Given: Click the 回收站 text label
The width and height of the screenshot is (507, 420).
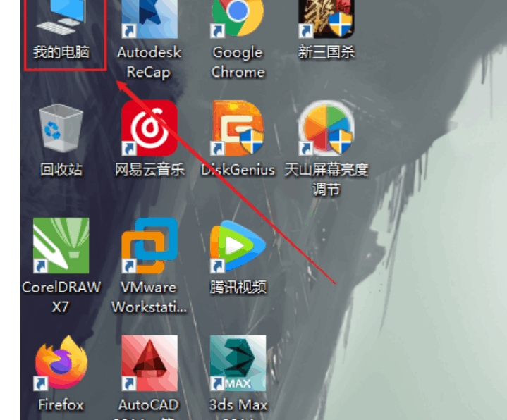Looking at the screenshot, I should point(61,170).
